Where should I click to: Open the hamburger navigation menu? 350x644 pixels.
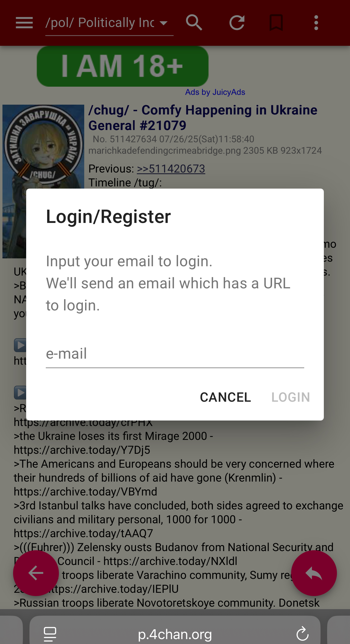[x=24, y=23]
